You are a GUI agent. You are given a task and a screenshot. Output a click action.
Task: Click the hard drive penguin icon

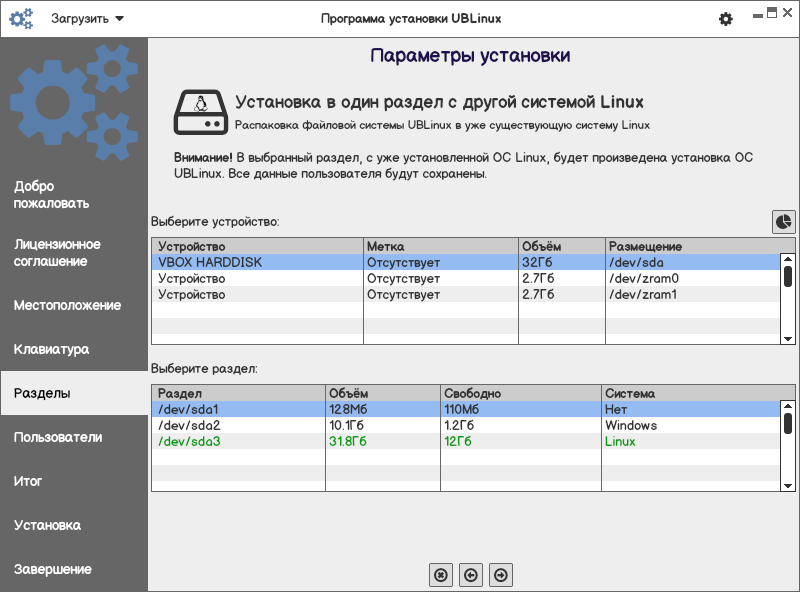(199, 112)
